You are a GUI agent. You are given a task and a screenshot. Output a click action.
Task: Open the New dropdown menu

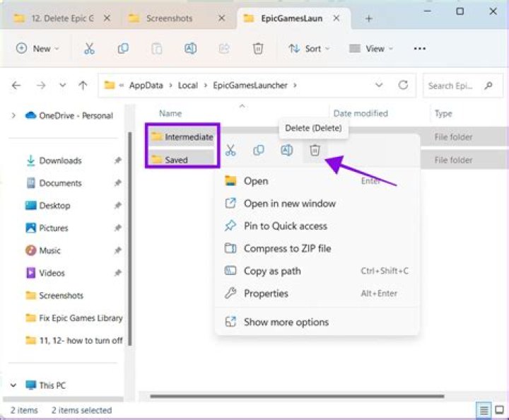tap(37, 49)
